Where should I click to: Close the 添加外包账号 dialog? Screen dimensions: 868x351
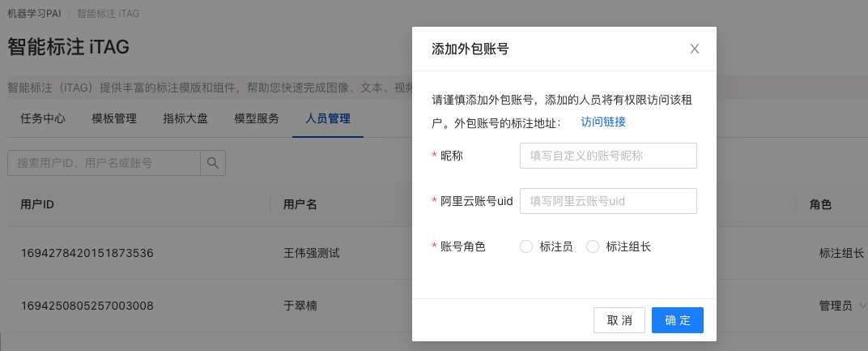(x=694, y=49)
